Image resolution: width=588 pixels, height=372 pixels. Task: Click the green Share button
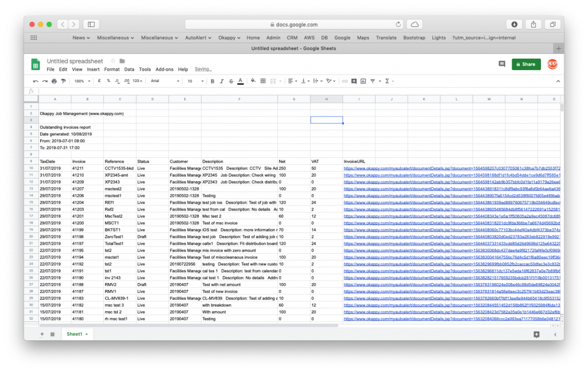click(x=526, y=64)
